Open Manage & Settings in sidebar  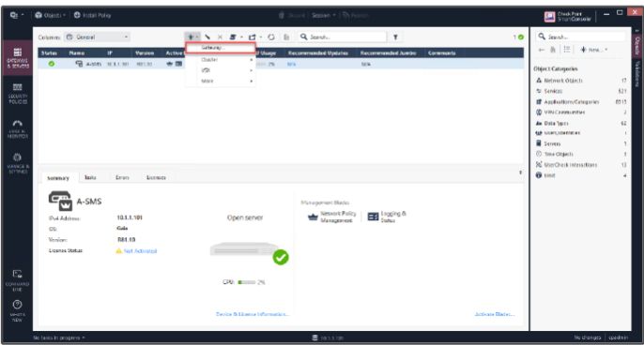tap(17, 164)
